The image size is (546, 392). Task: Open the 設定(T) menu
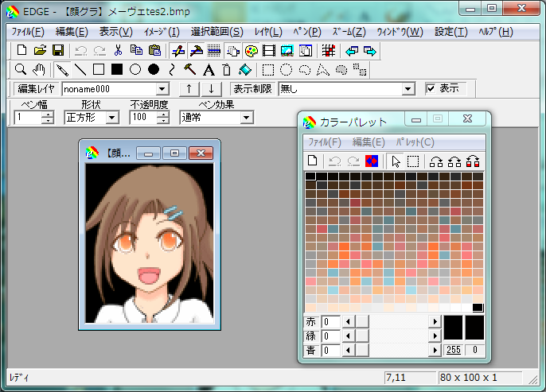coord(451,32)
